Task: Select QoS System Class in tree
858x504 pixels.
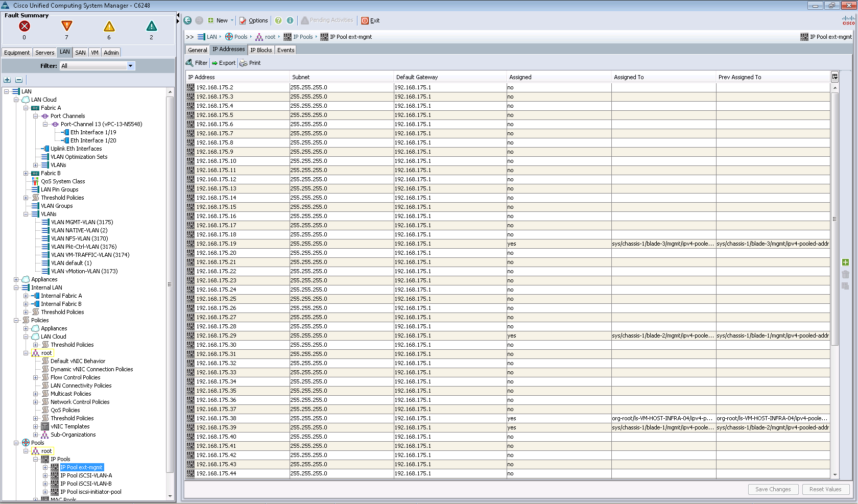Action: (x=63, y=181)
